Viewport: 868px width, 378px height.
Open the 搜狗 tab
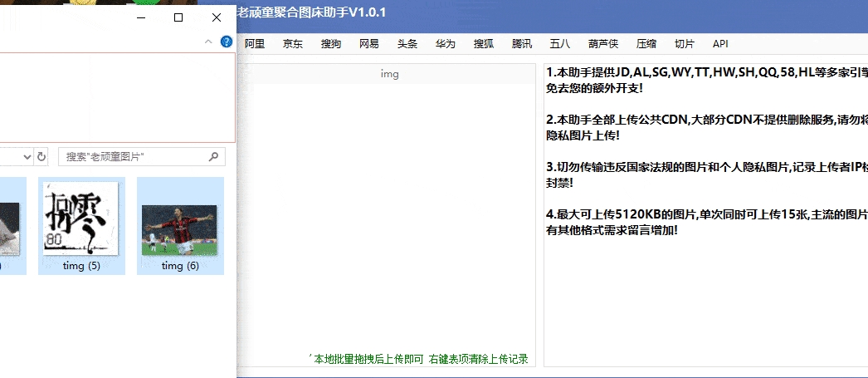click(x=331, y=44)
